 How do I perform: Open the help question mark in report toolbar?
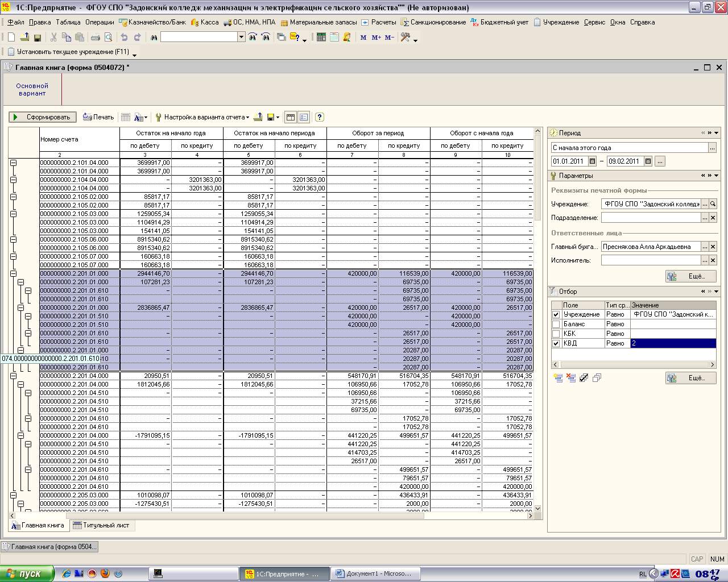click(319, 117)
